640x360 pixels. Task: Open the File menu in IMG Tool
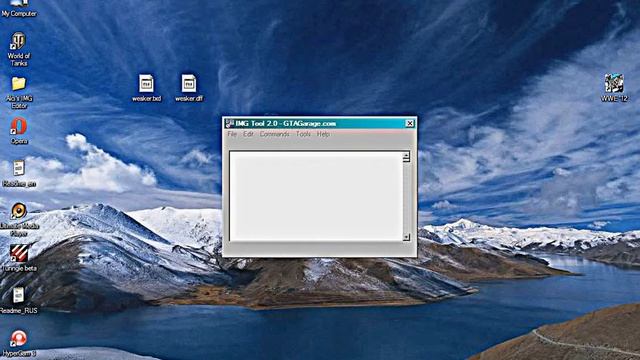click(x=232, y=134)
